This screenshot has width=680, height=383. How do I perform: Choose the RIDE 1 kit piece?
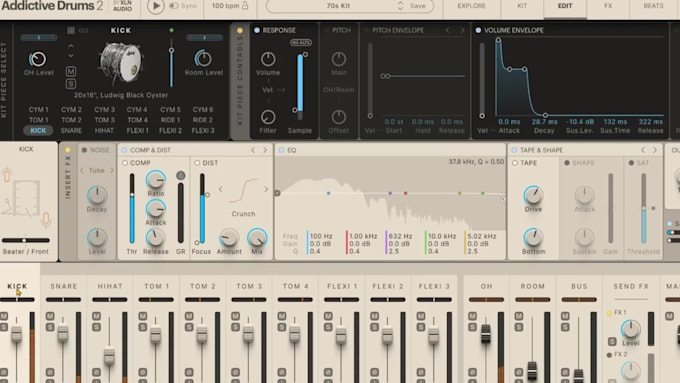click(170, 120)
